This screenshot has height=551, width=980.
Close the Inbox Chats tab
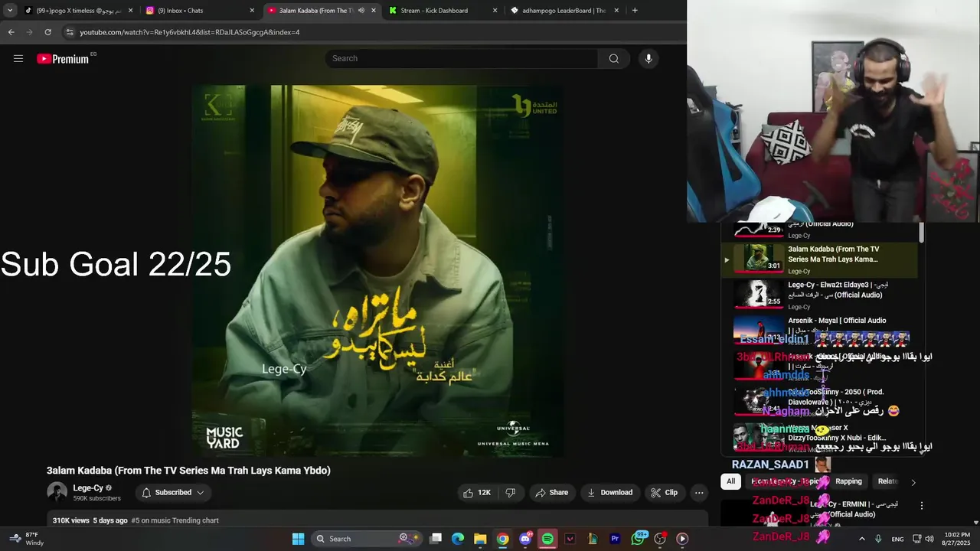coord(252,11)
